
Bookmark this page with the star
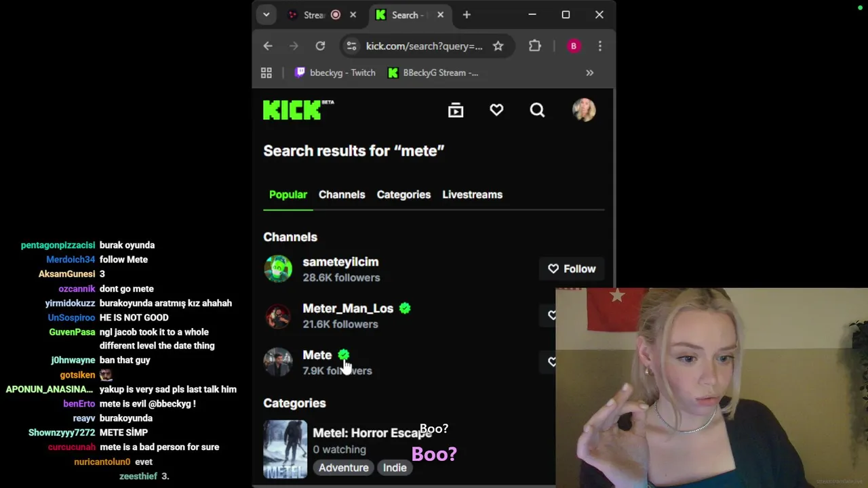pos(498,46)
